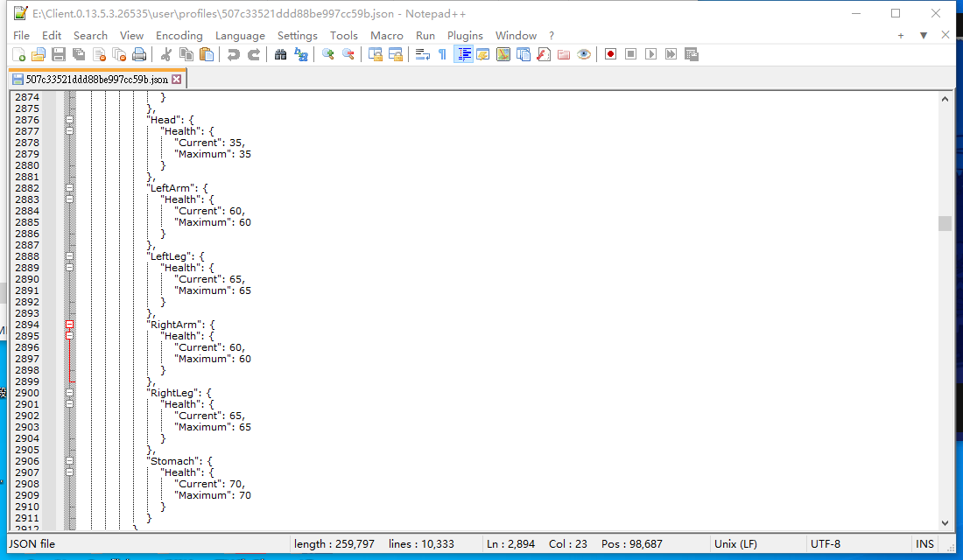This screenshot has width=963, height=560.
Task: Toggle Show All Characters pilcrow button
Action: click(x=442, y=54)
